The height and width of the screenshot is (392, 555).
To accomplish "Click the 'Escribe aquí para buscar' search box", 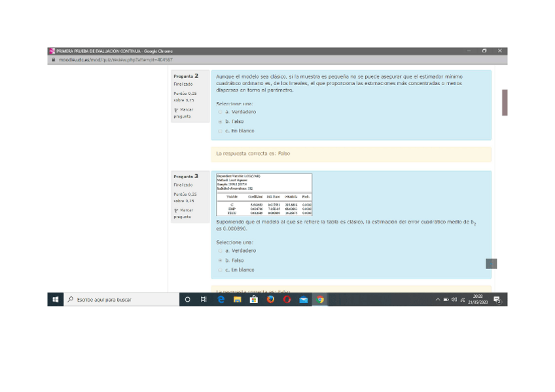I will (x=121, y=300).
